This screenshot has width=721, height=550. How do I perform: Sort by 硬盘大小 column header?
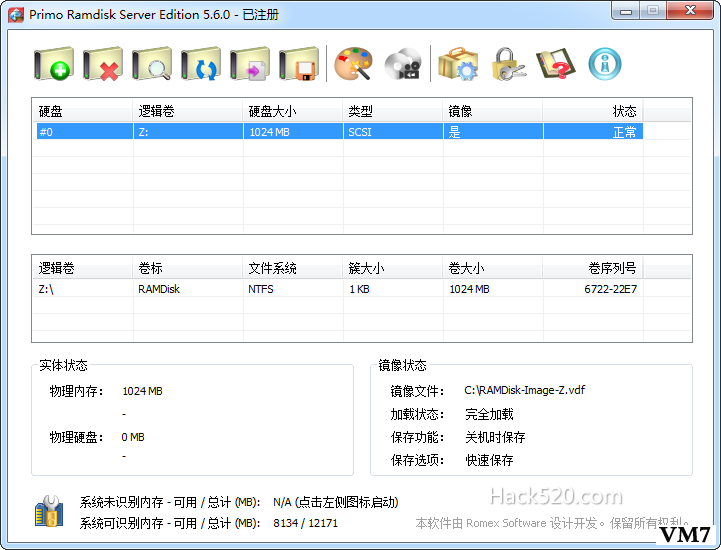tap(292, 111)
